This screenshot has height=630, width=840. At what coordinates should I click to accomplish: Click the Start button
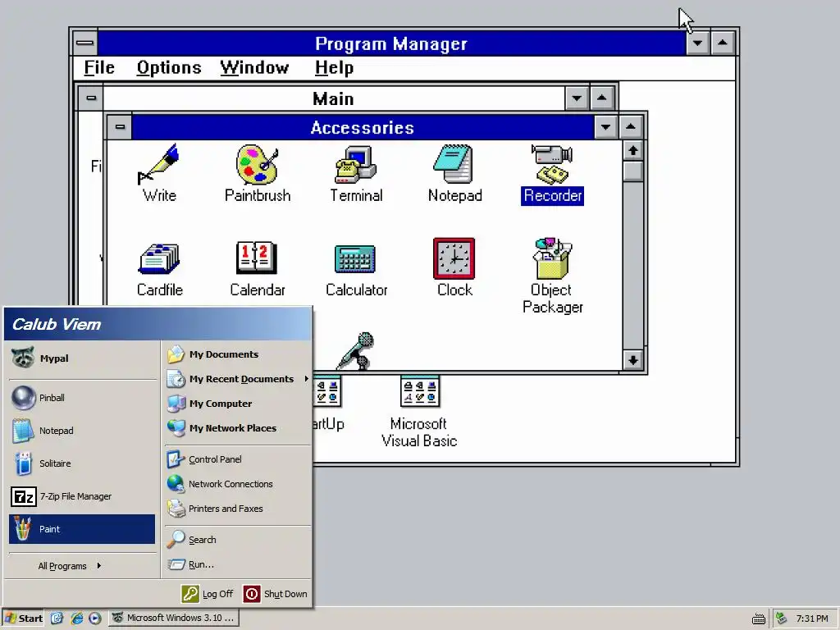click(23, 618)
